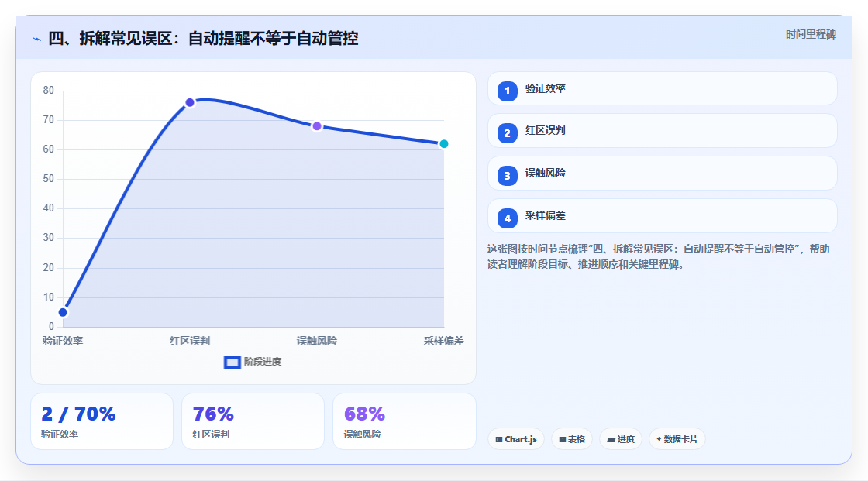The width and height of the screenshot is (868, 481).
Task: Click the x-axis label 误触风险
Action: click(x=317, y=341)
